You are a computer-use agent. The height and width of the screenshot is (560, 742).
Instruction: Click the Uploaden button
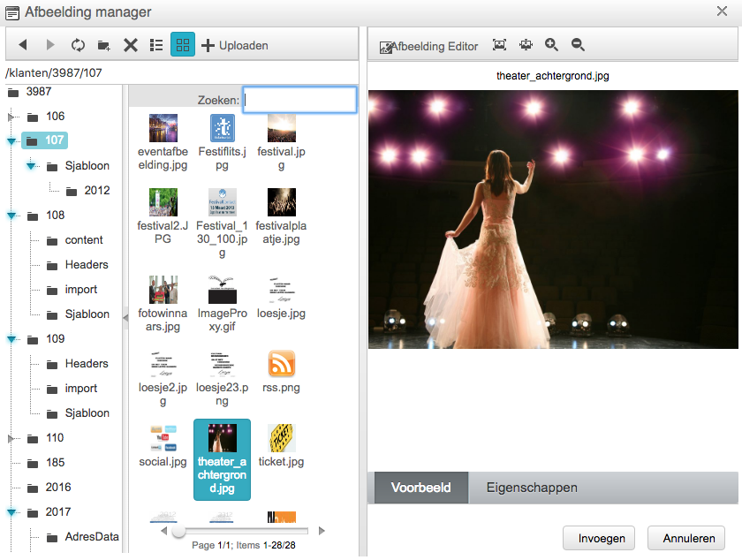click(235, 45)
